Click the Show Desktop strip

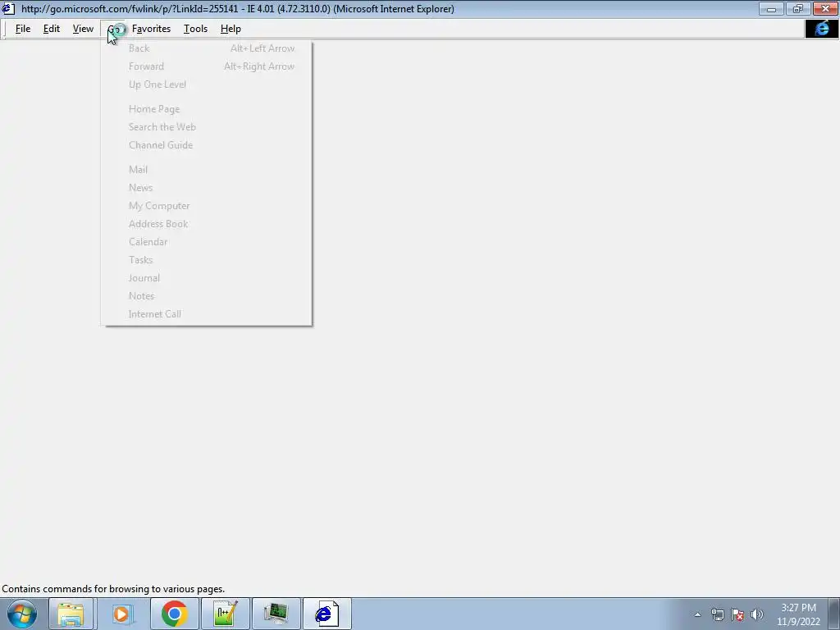coord(834,614)
